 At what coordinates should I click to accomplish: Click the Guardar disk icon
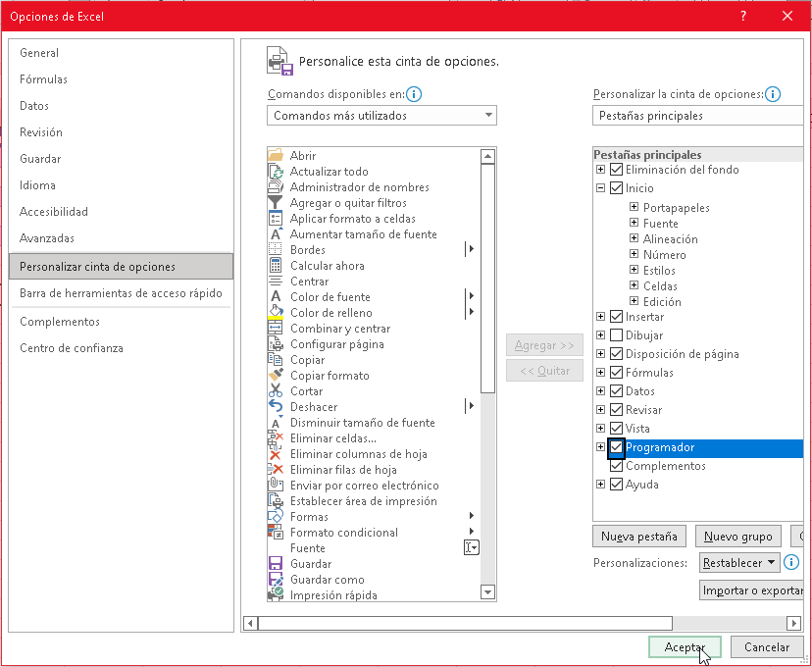point(276,563)
